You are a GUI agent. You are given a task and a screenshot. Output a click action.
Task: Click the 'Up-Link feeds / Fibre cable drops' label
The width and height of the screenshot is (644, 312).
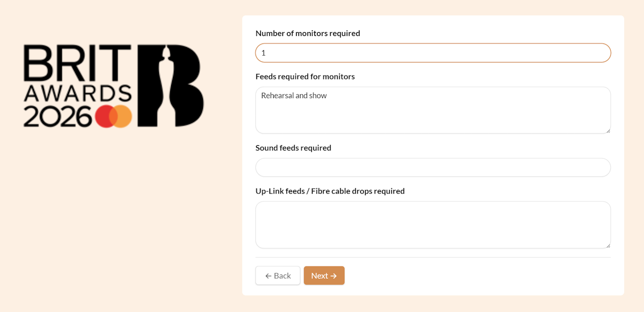click(x=330, y=191)
